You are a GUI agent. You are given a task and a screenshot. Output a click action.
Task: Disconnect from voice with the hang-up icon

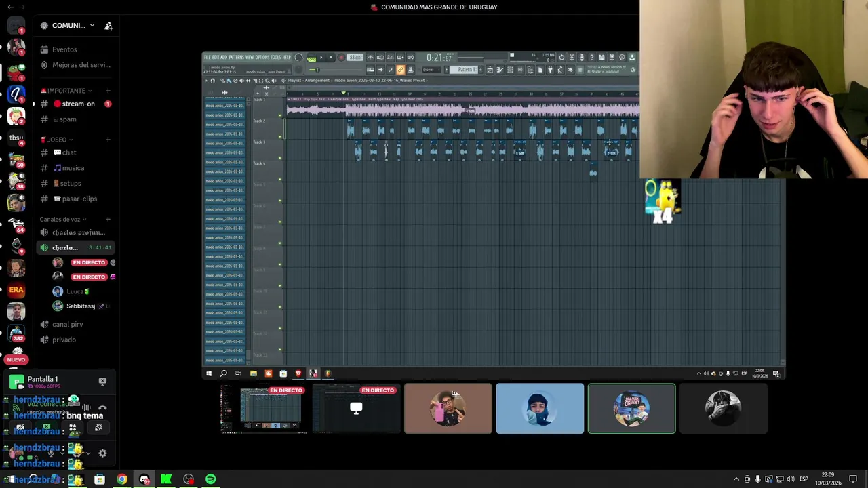(x=102, y=409)
